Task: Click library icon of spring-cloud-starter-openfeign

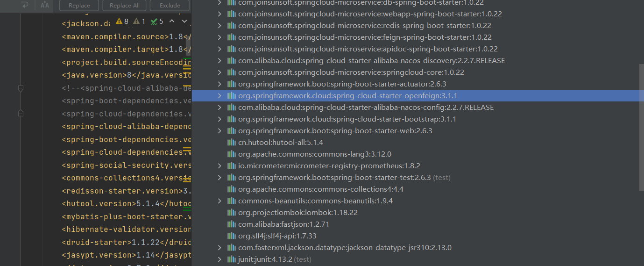Action: [231, 96]
